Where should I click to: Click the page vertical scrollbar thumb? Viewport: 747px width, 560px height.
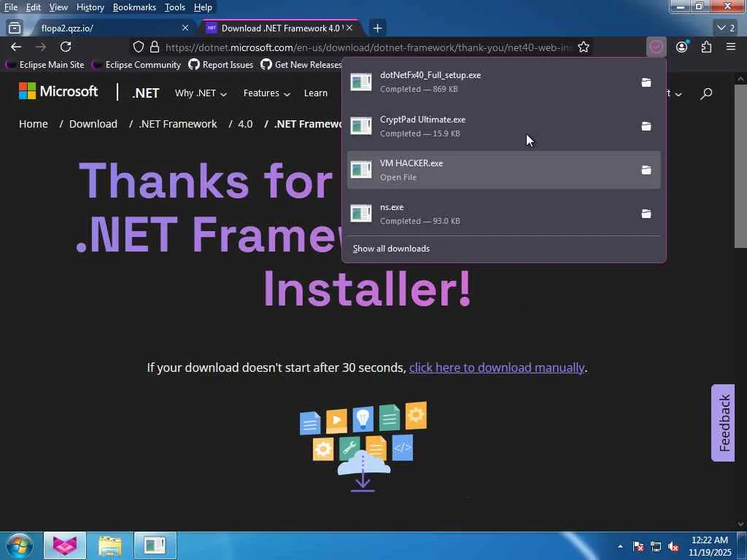(740, 166)
